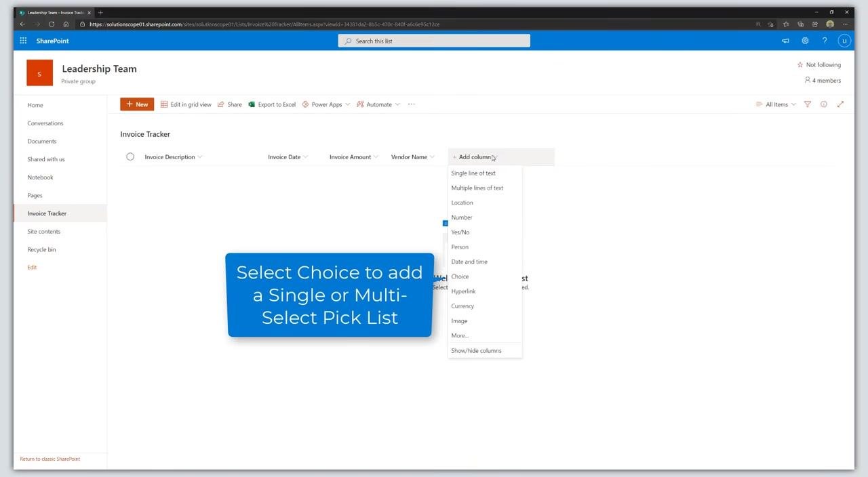Click the megaphone notifications icon in header

tap(785, 41)
